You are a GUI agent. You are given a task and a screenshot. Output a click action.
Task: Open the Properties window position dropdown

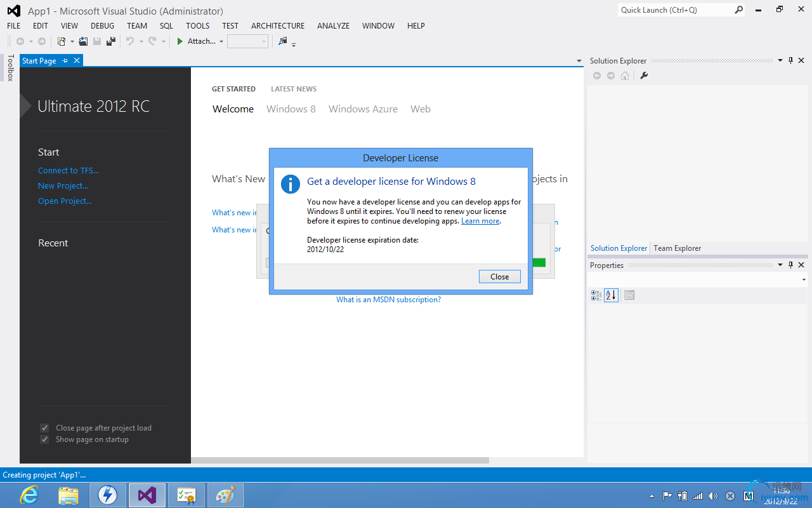point(780,265)
